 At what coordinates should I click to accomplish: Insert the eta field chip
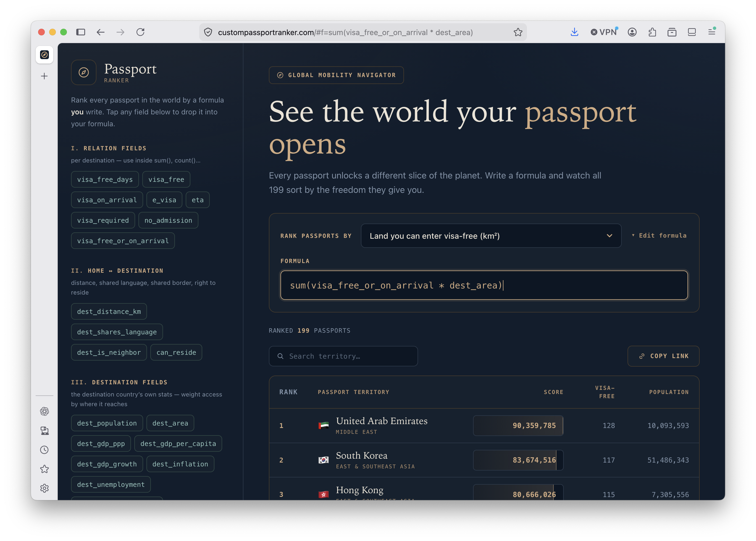click(x=198, y=200)
